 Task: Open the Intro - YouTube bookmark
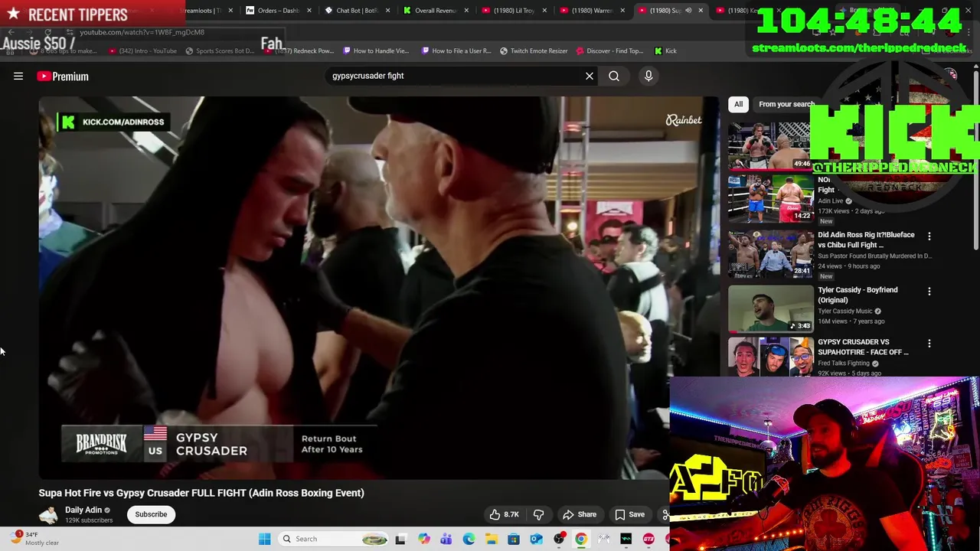[x=142, y=51]
